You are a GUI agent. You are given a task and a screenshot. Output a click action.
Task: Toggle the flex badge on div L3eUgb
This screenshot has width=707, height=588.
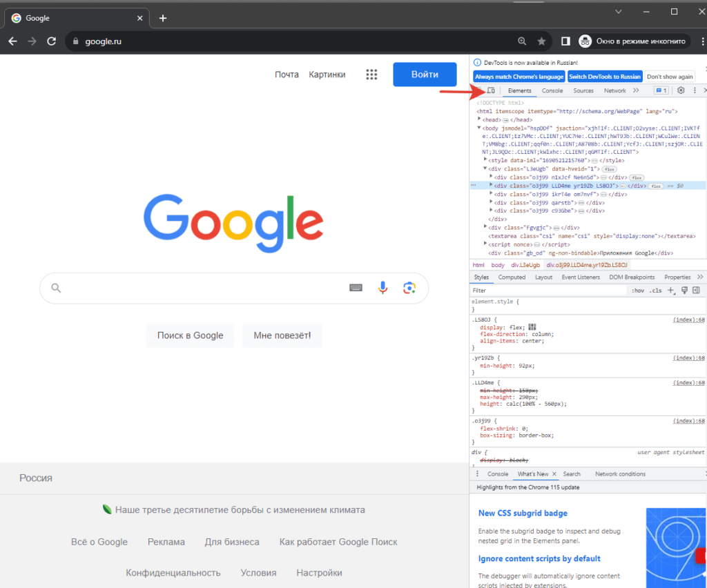point(610,169)
